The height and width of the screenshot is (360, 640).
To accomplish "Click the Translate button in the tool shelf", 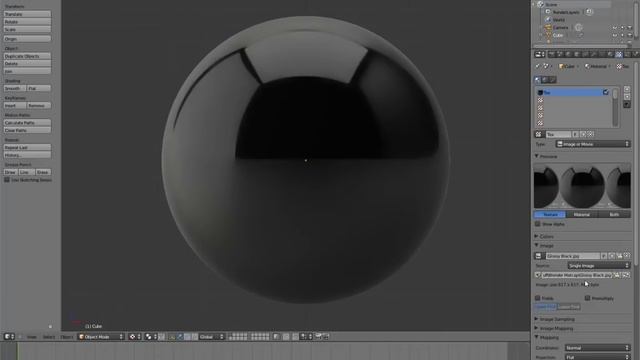I will pyautogui.click(x=27, y=14).
